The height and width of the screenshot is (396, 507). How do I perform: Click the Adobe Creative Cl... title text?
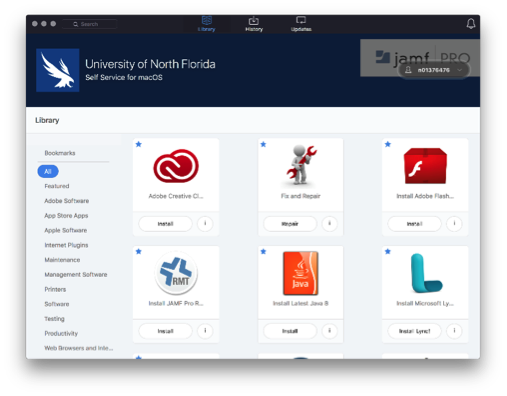(x=176, y=196)
